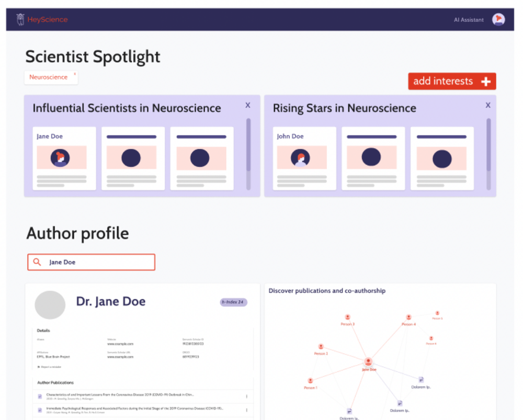Open the AI Assistant menu item
The height and width of the screenshot is (420, 523).
(x=469, y=20)
